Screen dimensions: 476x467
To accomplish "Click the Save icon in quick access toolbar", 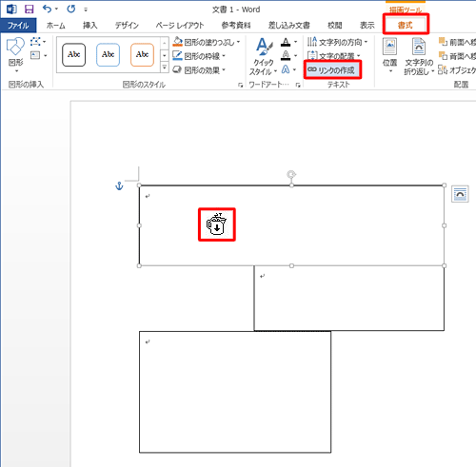I will [30, 10].
